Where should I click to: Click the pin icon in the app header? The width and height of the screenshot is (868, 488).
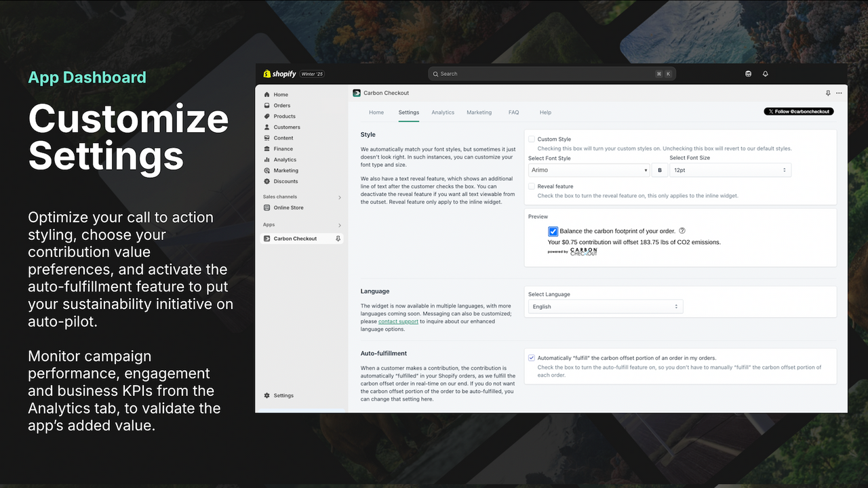(x=828, y=93)
